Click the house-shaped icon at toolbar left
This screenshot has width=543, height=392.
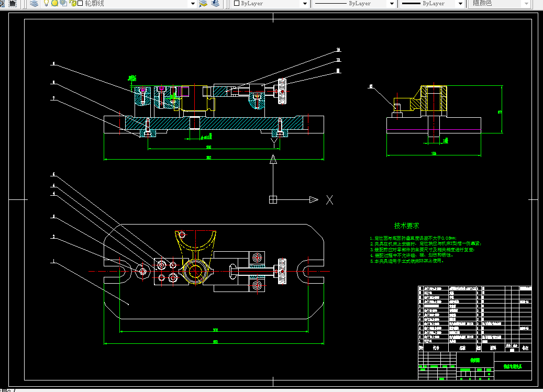coord(13,4)
